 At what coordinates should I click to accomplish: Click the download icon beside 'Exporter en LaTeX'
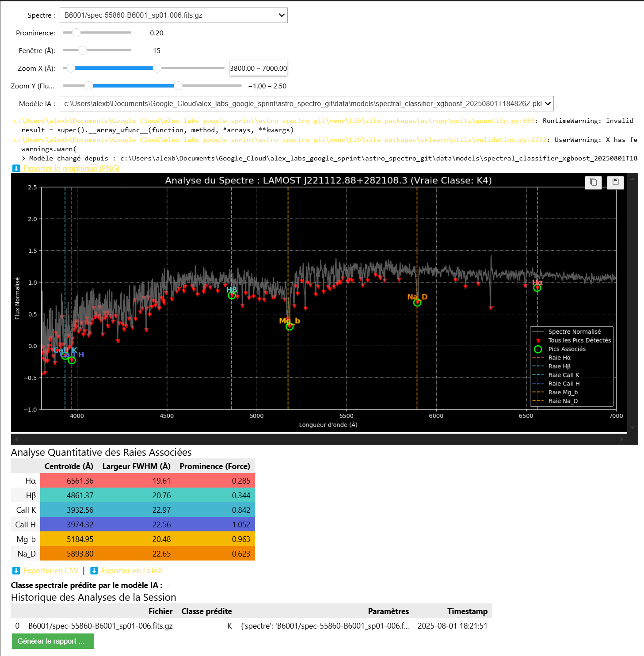tap(94, 571)
